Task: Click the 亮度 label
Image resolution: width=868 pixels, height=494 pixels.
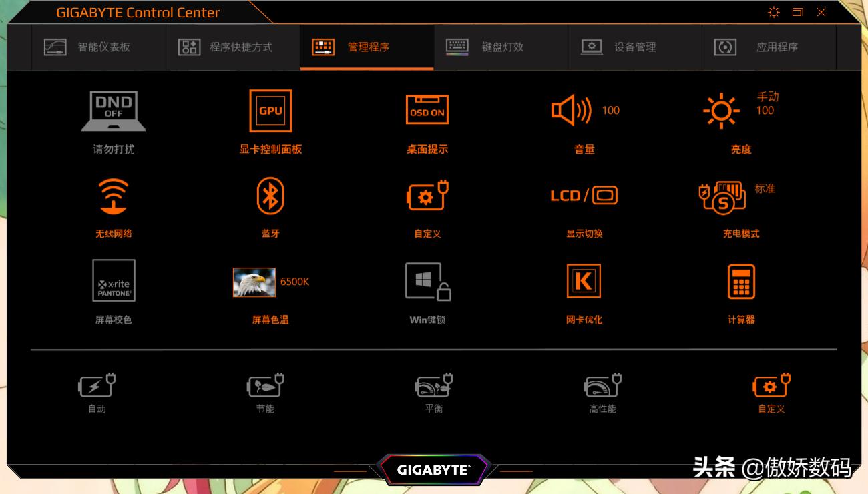Action: (741, 150)
